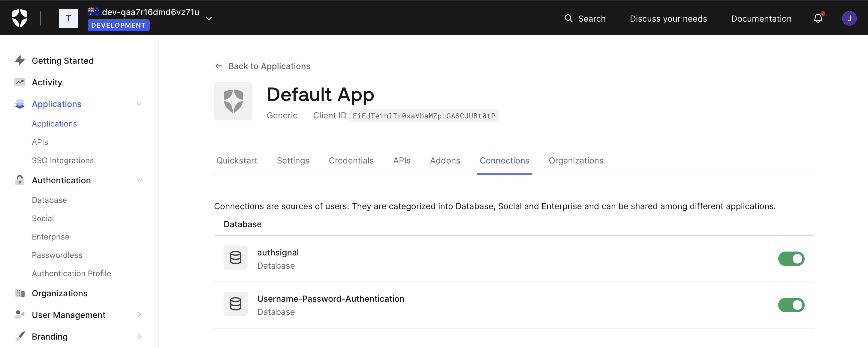
Task: Open Social under Authentication
Action: (x=43, y=218)
